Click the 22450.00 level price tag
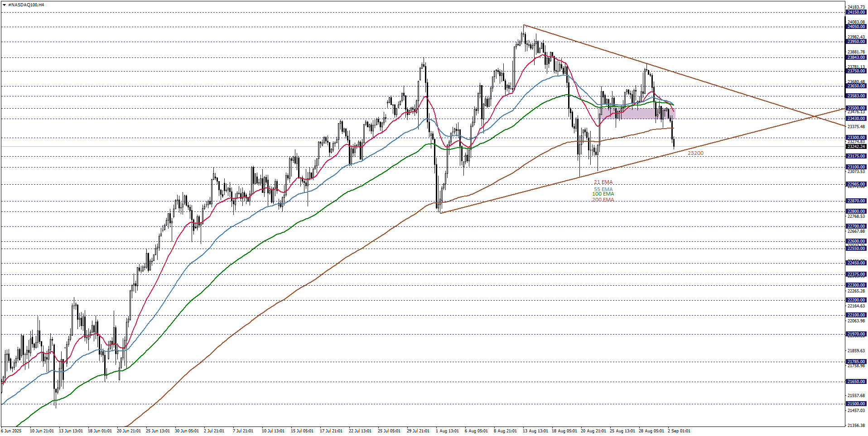Viewport: 868px width, 436px height. (856, 263)
